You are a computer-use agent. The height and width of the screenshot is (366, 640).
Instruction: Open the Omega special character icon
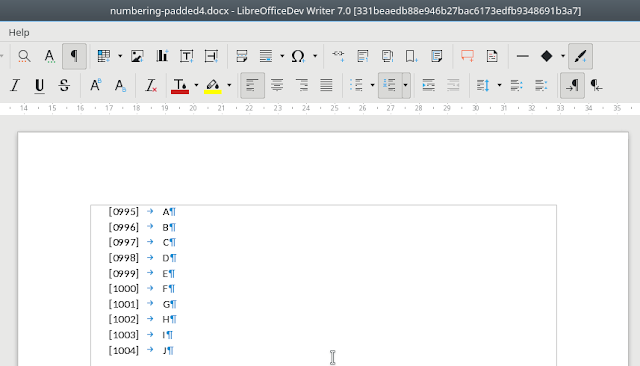click(298, 56)
